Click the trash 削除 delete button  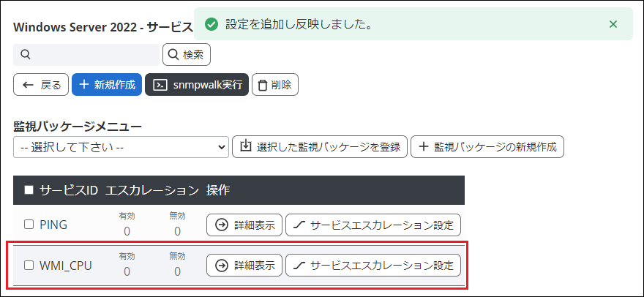274,85
